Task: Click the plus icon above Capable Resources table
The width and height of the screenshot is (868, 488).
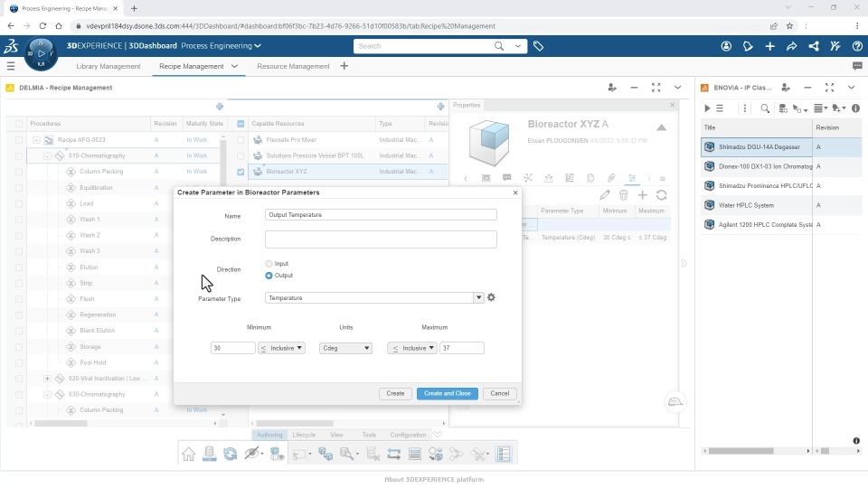Action: (x=440, y=107)
